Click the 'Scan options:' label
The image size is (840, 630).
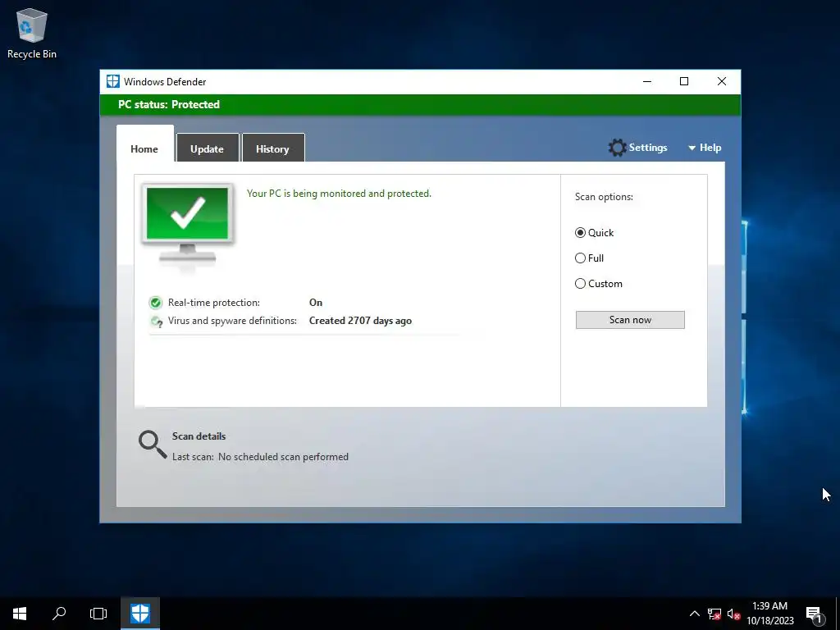[x=604, y=197]
